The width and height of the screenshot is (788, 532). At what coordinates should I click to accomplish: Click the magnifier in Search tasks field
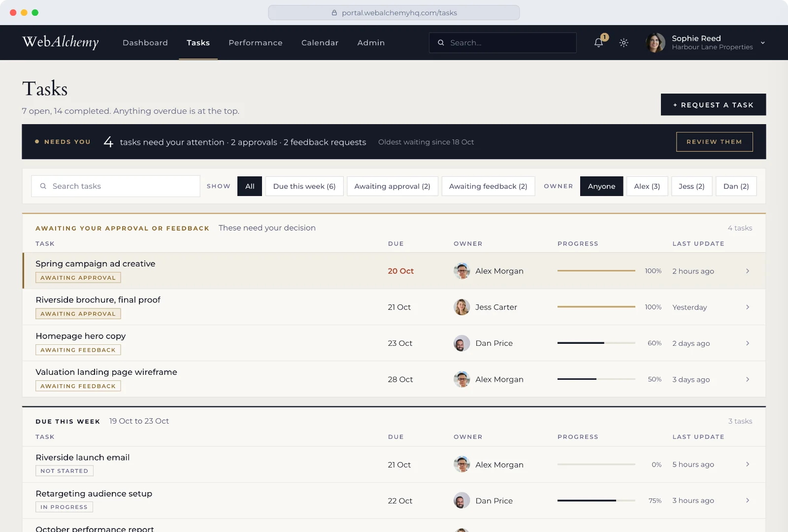click(x=43, y=186)
